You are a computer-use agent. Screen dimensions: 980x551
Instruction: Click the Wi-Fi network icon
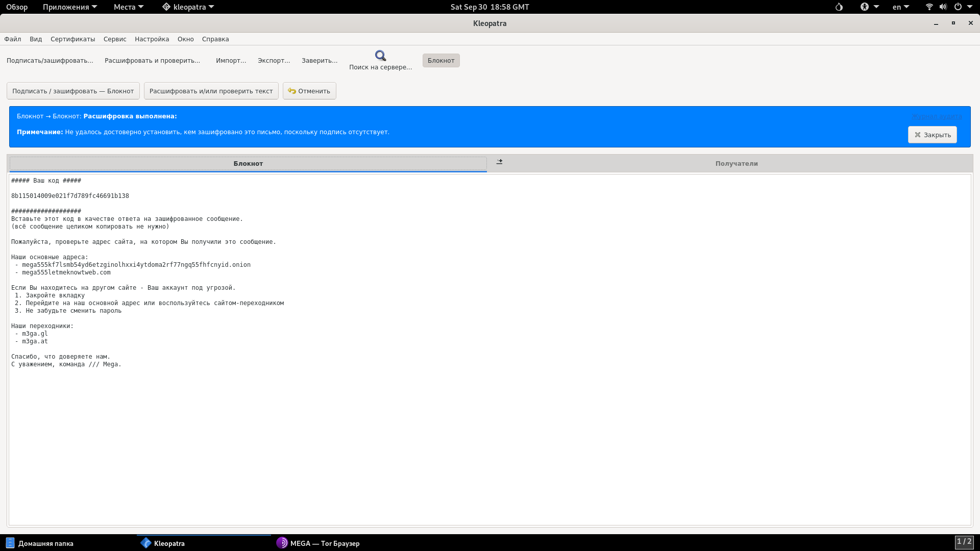pos(929,7)
